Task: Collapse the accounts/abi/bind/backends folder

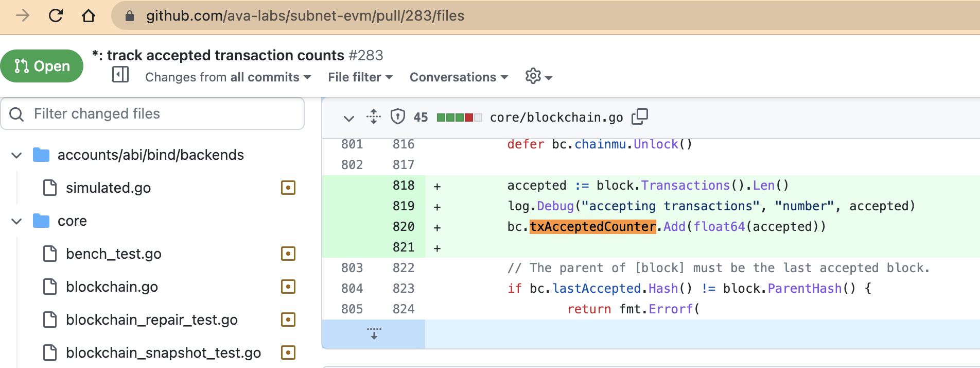Action: [x=17, y=155]
